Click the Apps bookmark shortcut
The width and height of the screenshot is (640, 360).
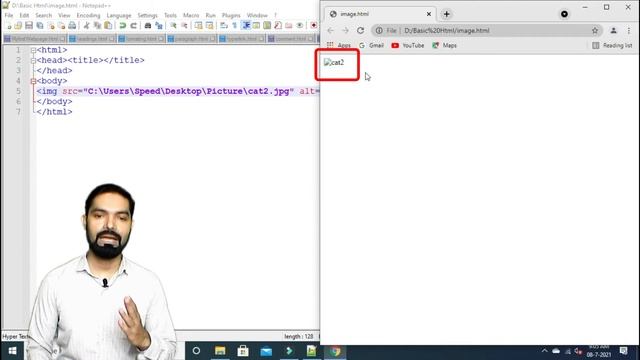(x=339, y=45)
